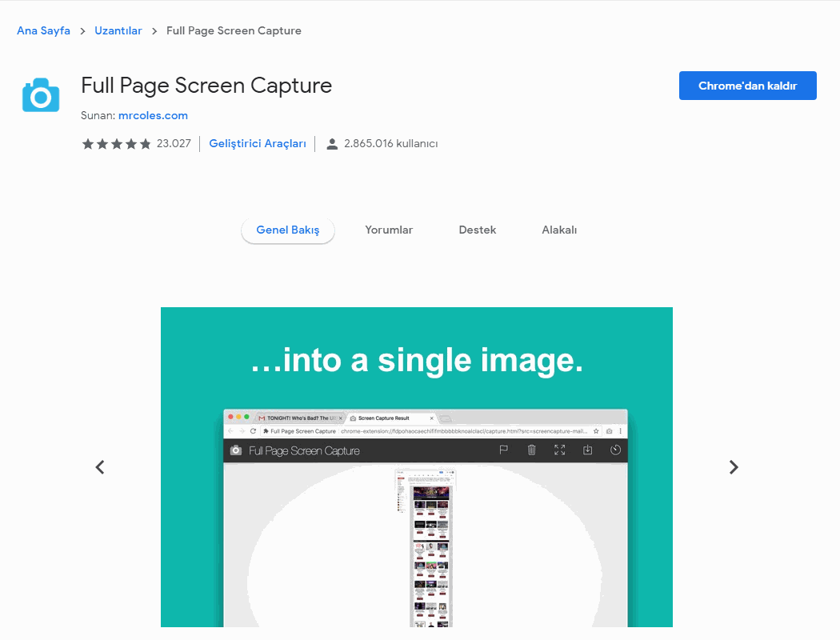View the Alakalı tab
Image resolution: width=840 pixels, height=640 pixels.
pos(559,230)
